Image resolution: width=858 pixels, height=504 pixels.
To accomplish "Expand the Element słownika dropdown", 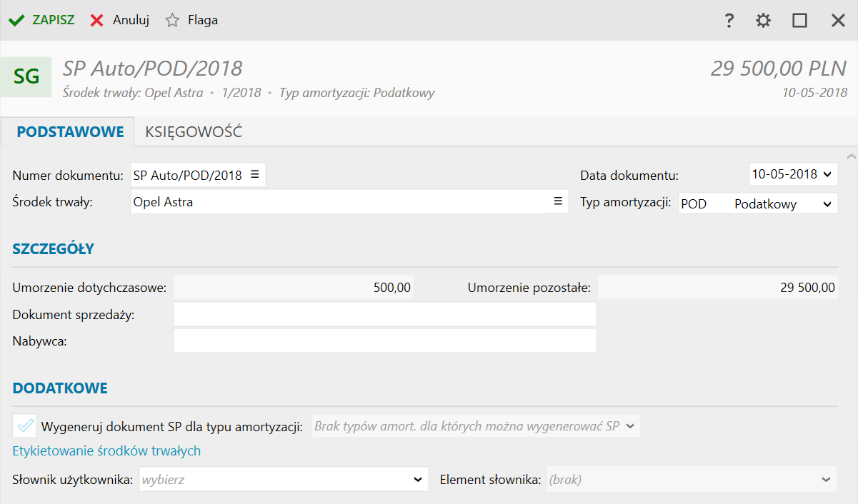I will click(x=827, y=480).
